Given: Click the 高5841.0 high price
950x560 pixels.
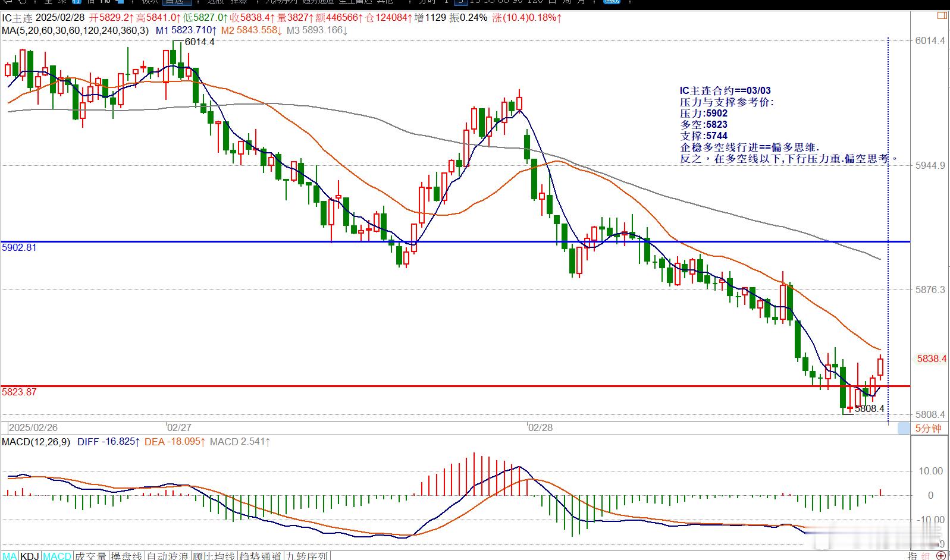Looking at the screenshot, I should (158, 18).
